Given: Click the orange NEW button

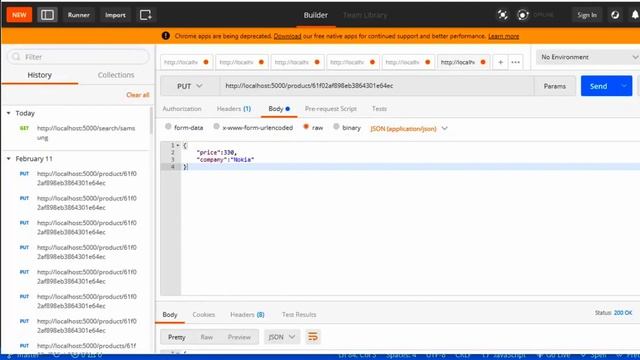Looking at the screenshot, I should point(19,15).
